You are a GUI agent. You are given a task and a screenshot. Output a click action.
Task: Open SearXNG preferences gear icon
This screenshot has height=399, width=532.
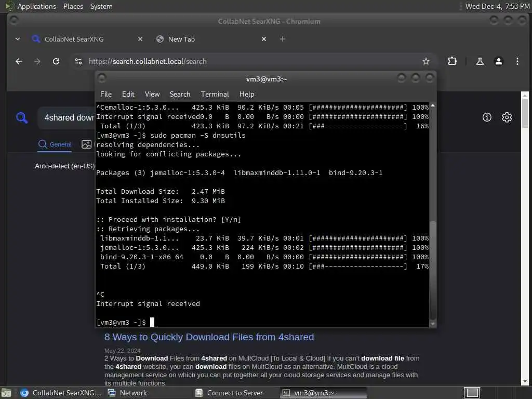click(507, 117)
